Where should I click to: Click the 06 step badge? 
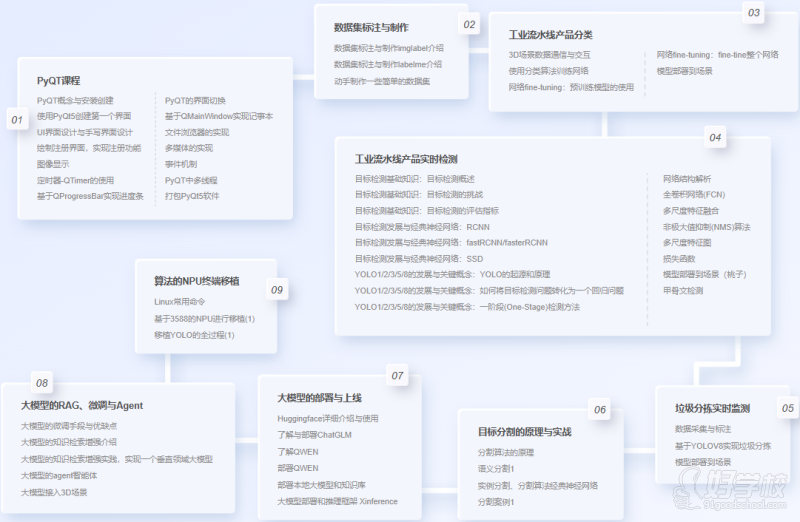coord(600,409)
